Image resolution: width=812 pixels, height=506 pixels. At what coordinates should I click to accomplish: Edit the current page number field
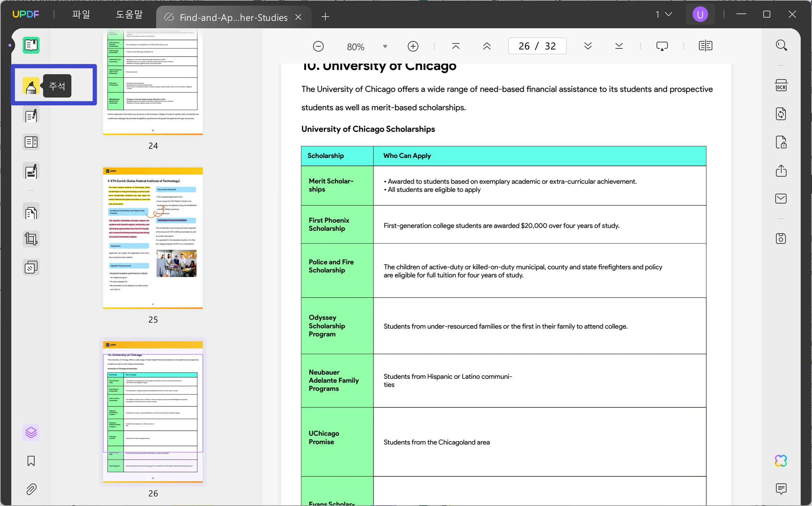[x=537, y=46]
